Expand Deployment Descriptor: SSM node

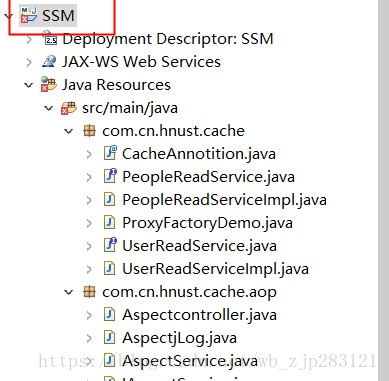coord(29,39)
